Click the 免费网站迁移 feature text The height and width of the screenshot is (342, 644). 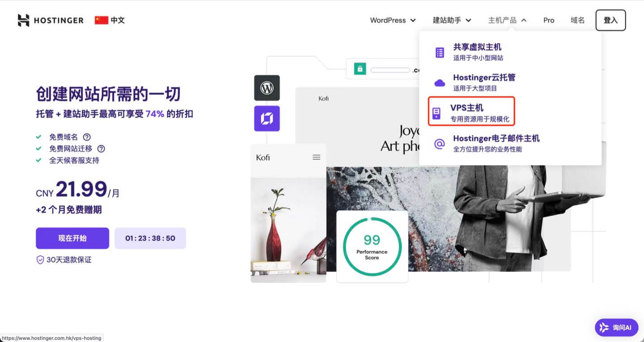(x=71, y=149)
